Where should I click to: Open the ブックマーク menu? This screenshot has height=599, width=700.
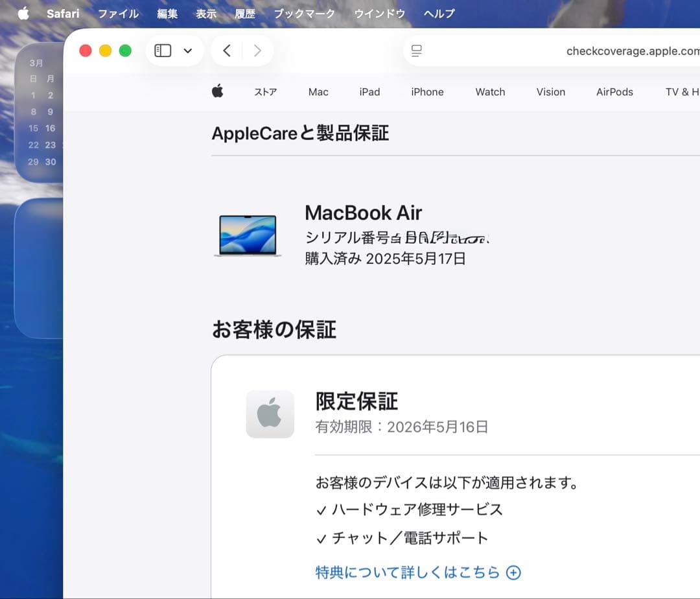[304, 12]
